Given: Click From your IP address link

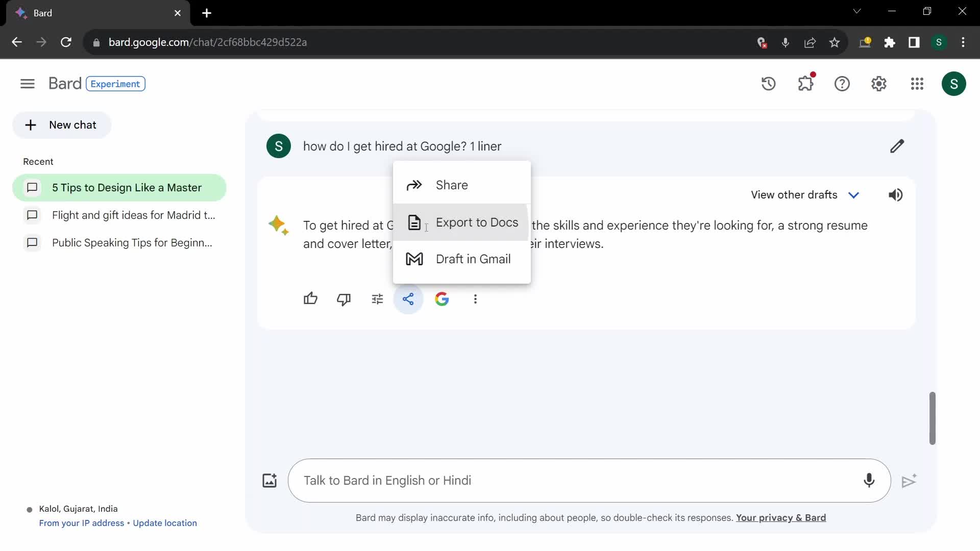Looking at the screenshot, I should point(82,523).
